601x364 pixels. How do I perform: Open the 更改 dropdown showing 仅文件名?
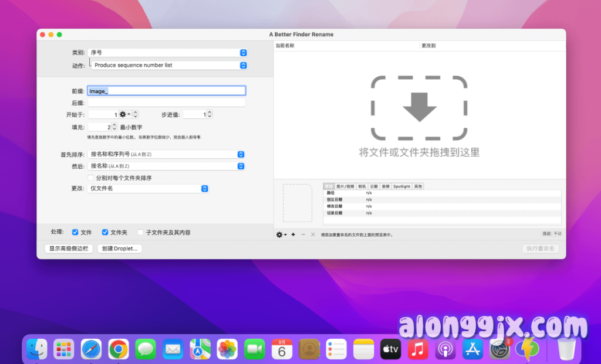[x=148, y=188]
